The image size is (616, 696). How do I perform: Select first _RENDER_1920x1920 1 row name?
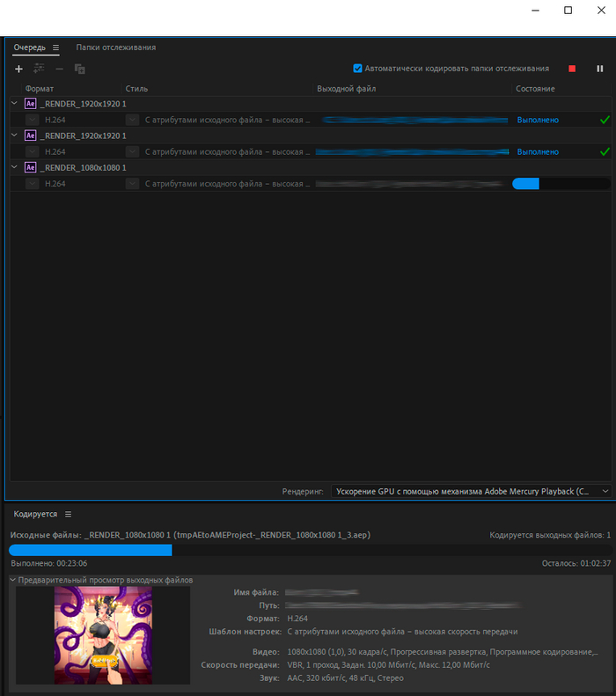pos(83,104)
